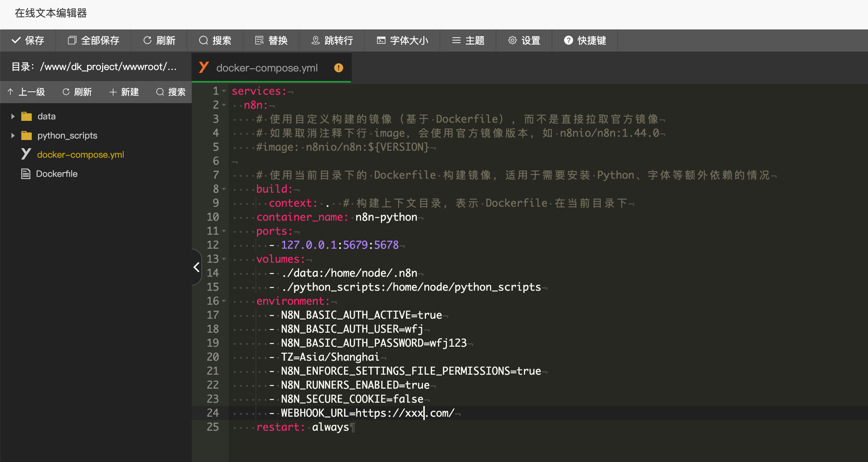This screenshot has height=462, width=868.
Task: Open Settings (设置) gear
Action: tap(524, 40)
